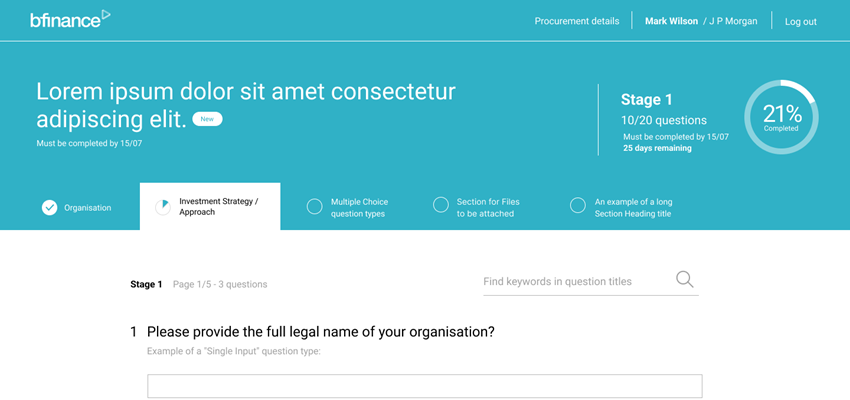Click the Organisation completed checkmark icon
Image resolution: width=850 pixels, height=400 pixels.
tap(49, 208)
